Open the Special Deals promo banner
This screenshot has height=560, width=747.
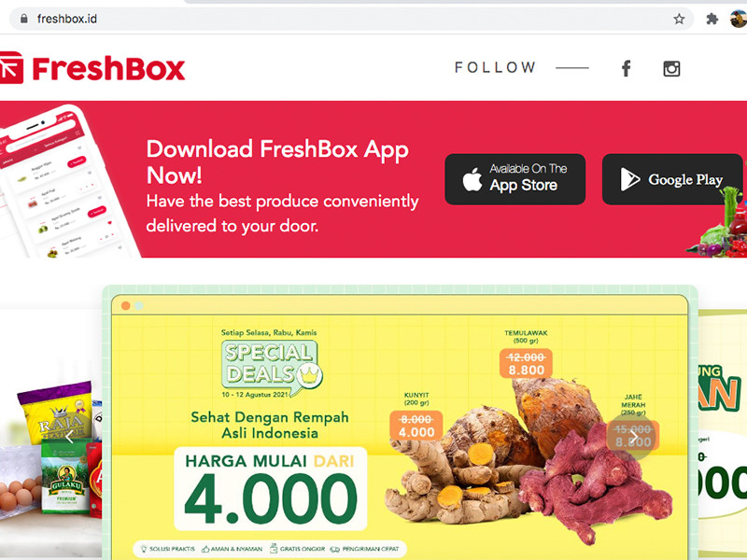[401, 423]
